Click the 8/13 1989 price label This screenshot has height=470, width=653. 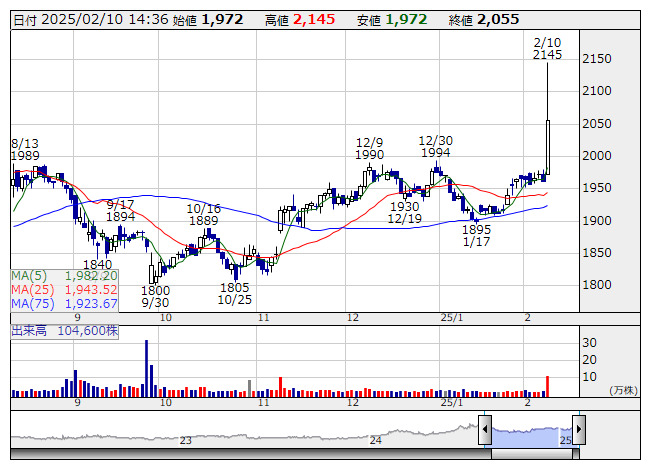(x=25, y=150)
